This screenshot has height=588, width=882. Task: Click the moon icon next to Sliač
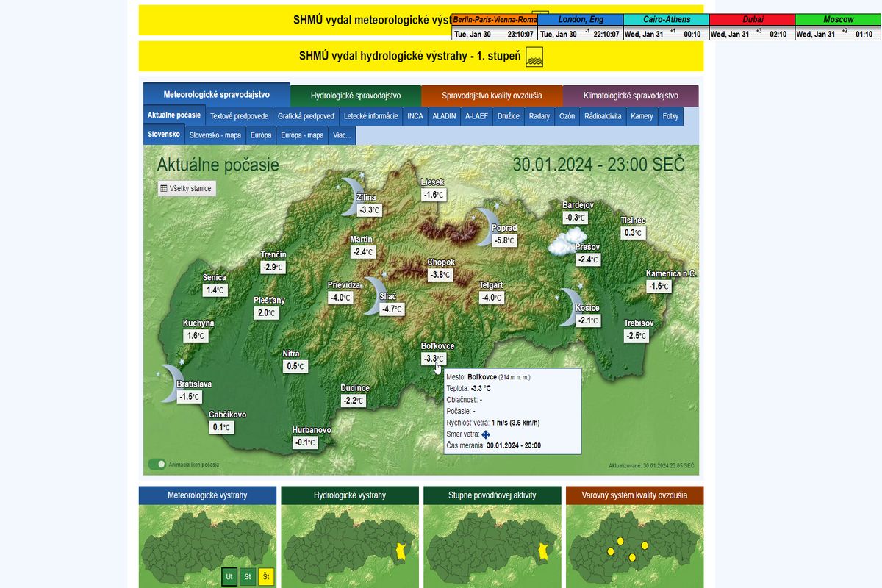(x=375, y=295)
